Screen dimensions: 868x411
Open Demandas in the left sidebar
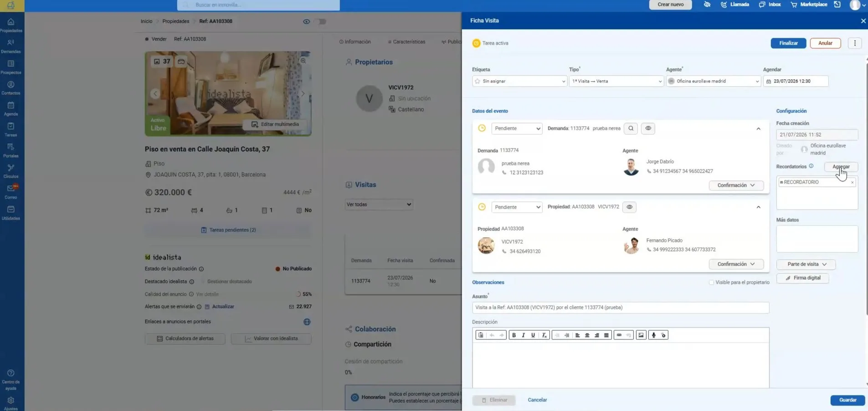tap(11, 46)
